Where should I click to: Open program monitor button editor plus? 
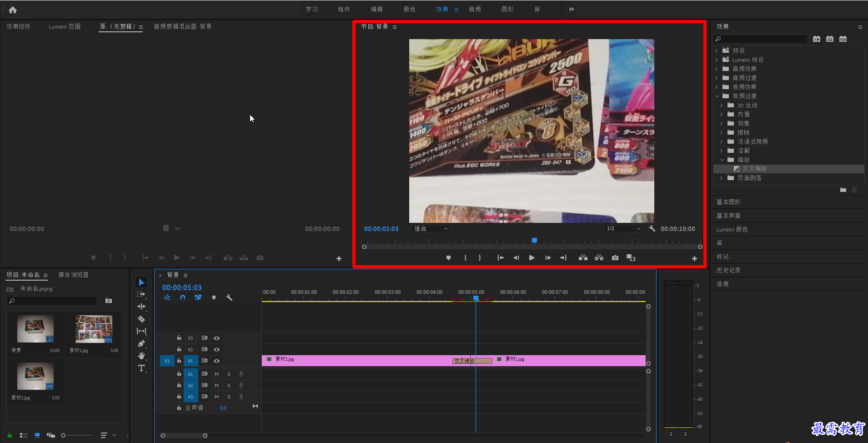click(694, 258)
